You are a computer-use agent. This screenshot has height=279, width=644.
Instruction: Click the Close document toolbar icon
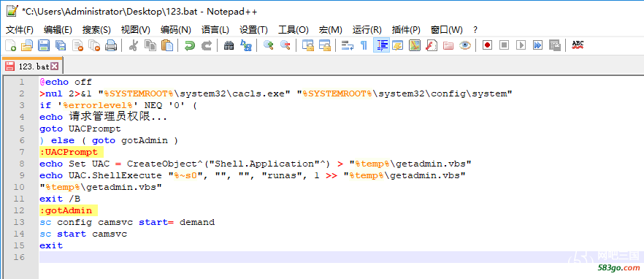[77, 45]
